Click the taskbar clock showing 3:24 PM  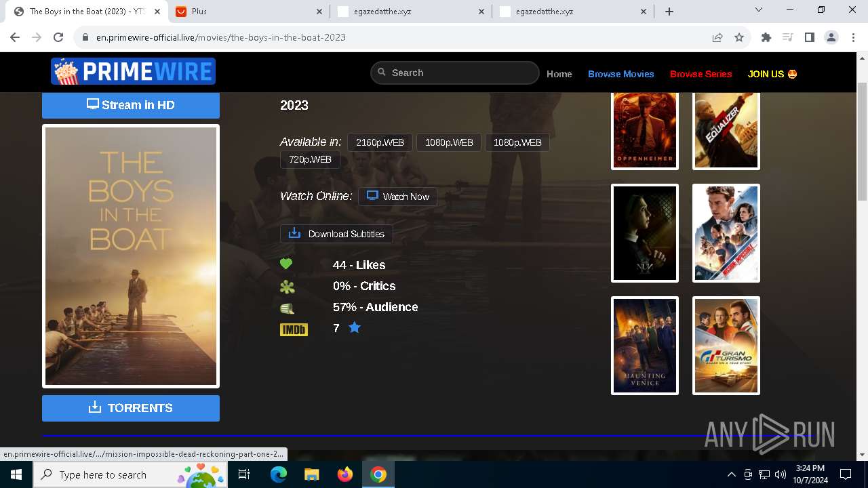point(810,474)
